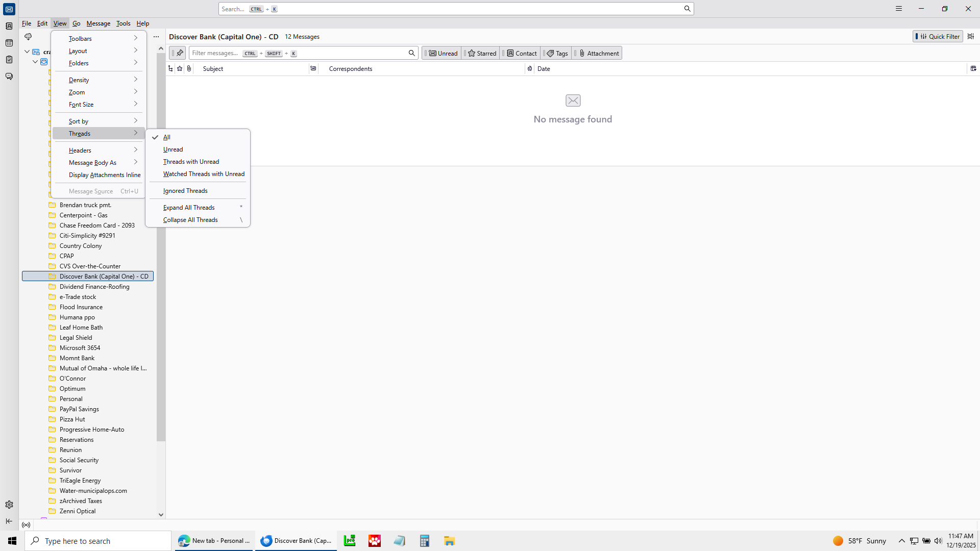Click Expand All Threads
This screenshot has width=980, height=551.
click(189, 208)
